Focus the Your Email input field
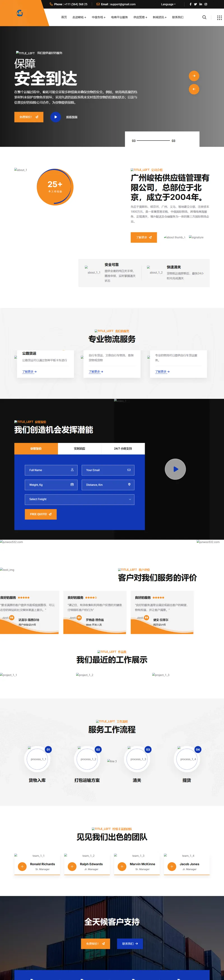 108,470
